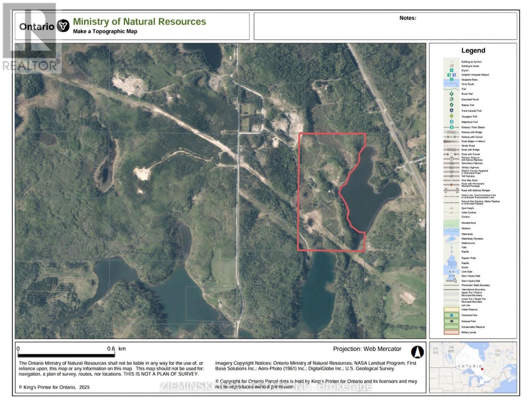Image resolution: width=532 pixels, height=406 pixels.
Task: Click the Dam Hydro Wall trapezoid symbol
Action: coord(451,280)
